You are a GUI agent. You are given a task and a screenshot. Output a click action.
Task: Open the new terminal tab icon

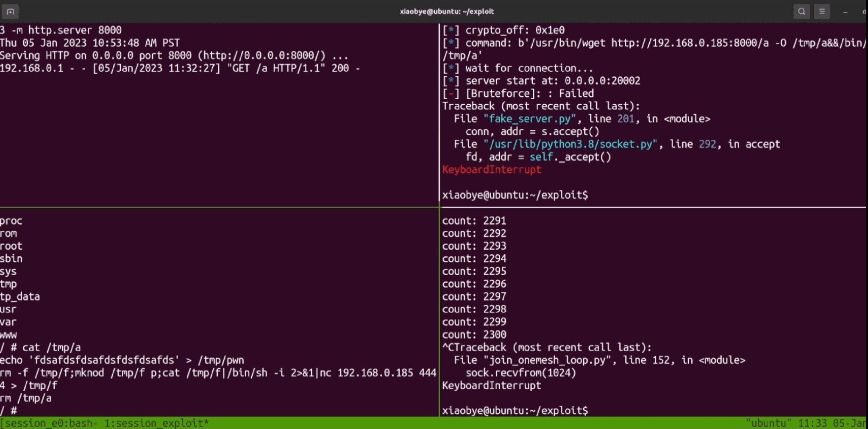[x=10, y=11]
